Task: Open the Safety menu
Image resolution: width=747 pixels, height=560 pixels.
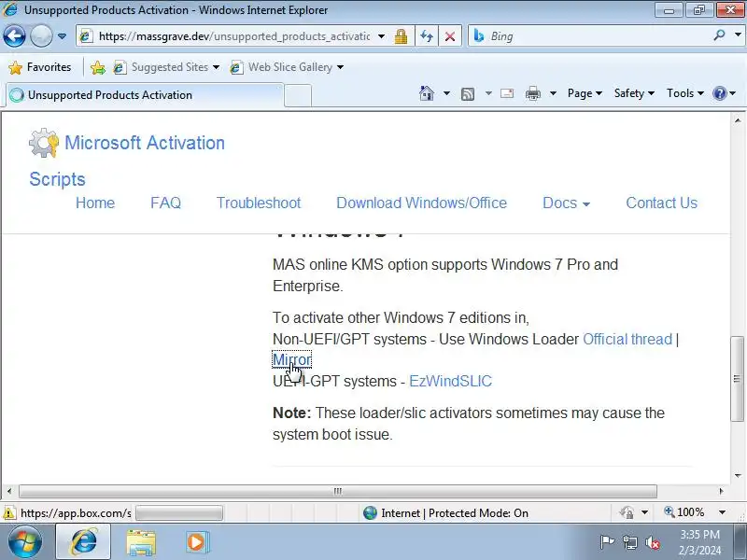Action: (x=634, y=93)
